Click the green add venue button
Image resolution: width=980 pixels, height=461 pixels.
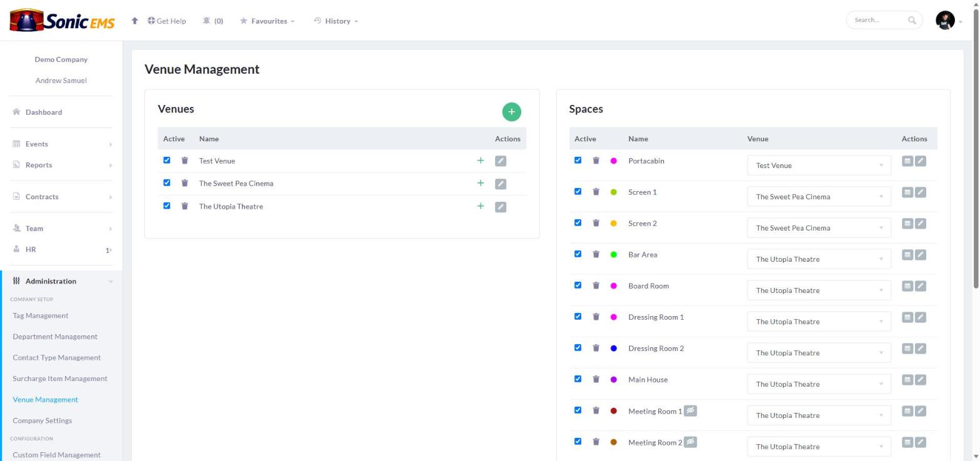click(x=511, y=112)
